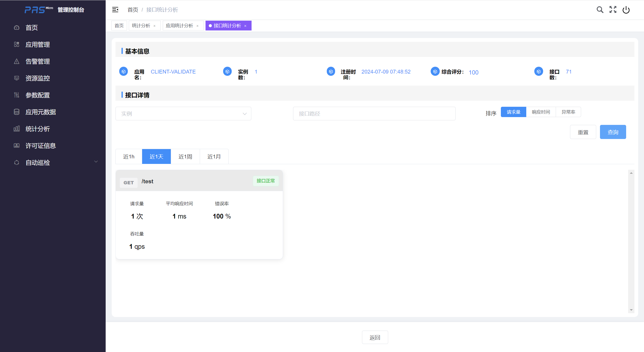Open the 实例 dropdown
This screenshot has height=352, width=644.
(183, 114)
